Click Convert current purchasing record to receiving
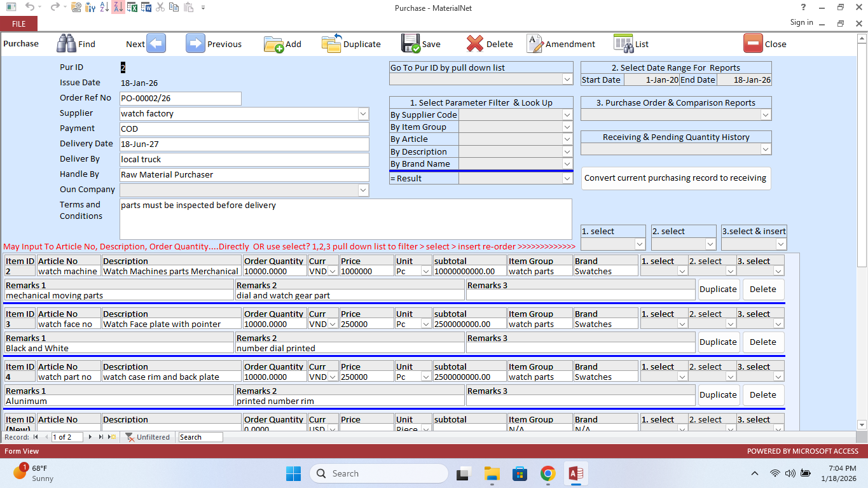This screenshot has height=488, width=868. 675,178
